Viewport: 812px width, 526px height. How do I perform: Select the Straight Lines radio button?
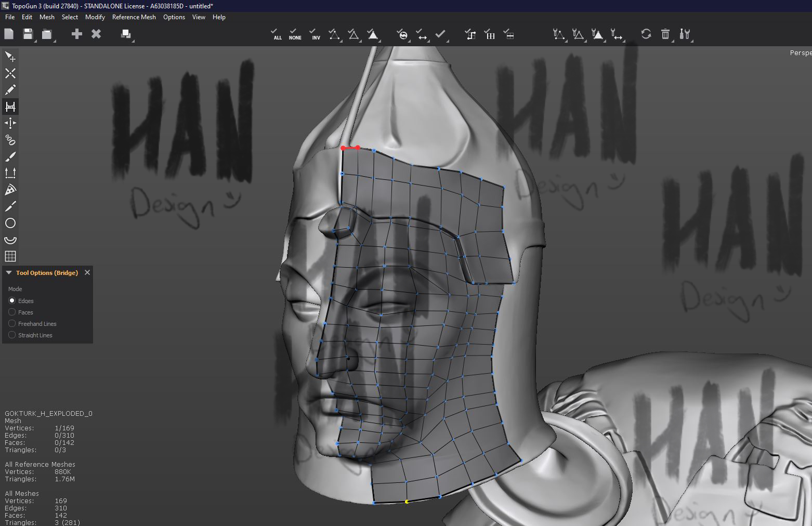click(12, 335)
